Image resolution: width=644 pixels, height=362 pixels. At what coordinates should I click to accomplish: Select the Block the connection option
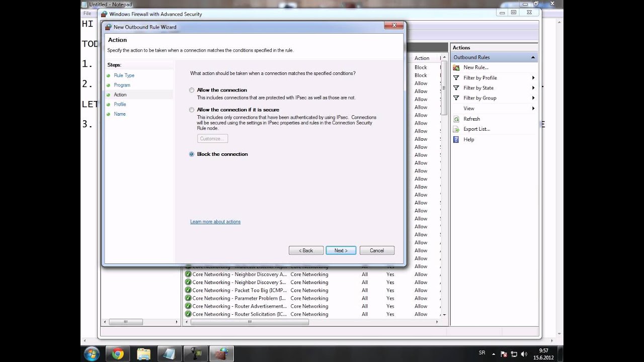click(x=191, y=154)
